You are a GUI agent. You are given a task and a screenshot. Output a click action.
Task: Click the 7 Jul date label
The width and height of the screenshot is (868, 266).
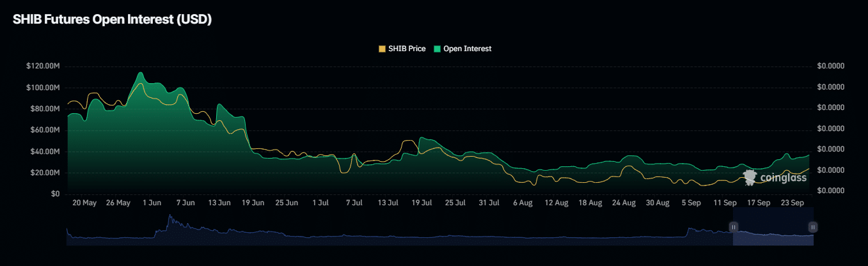tap(354, 203)
